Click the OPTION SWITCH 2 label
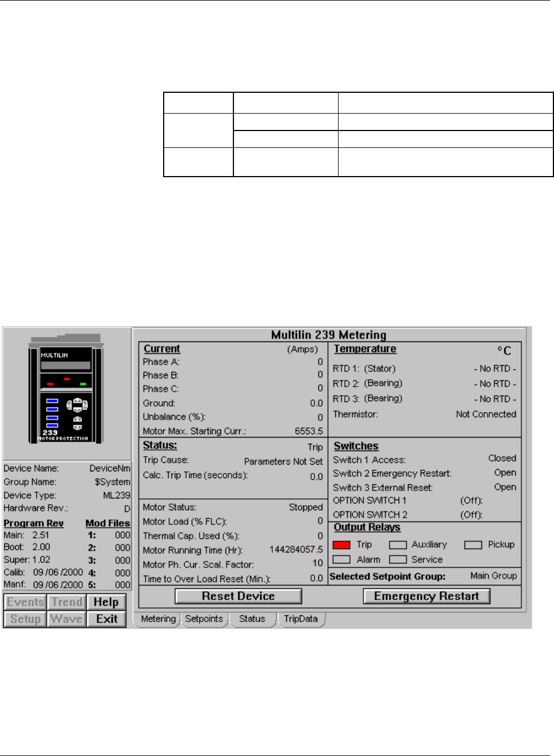Screen dimensions: 554x756 tap(370, 515)
